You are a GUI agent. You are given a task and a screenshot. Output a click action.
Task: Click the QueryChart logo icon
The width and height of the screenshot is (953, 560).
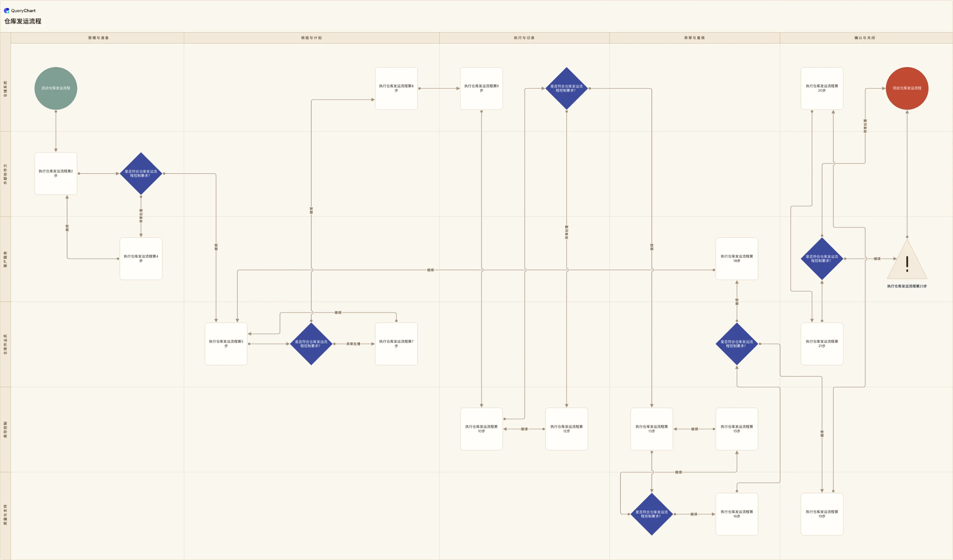[x=6, y=10]
